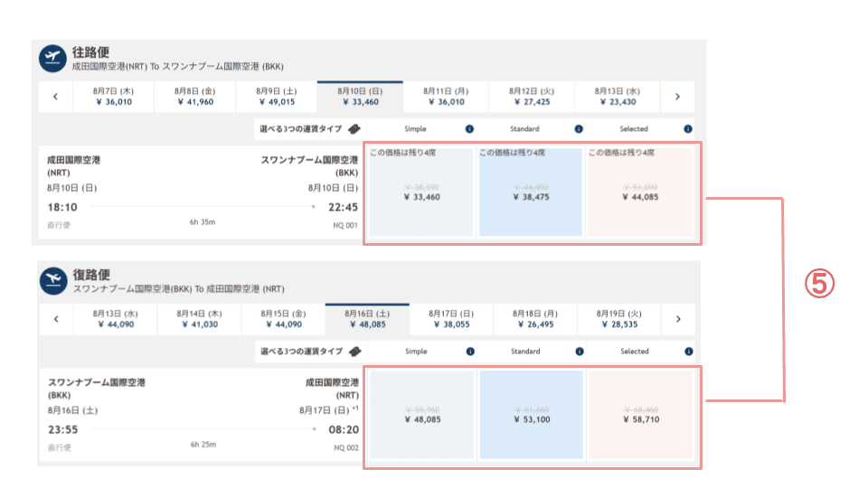Click the Selected column header in outbound section
The height and width of the screenshot is (488, 868).
[634, 129]
